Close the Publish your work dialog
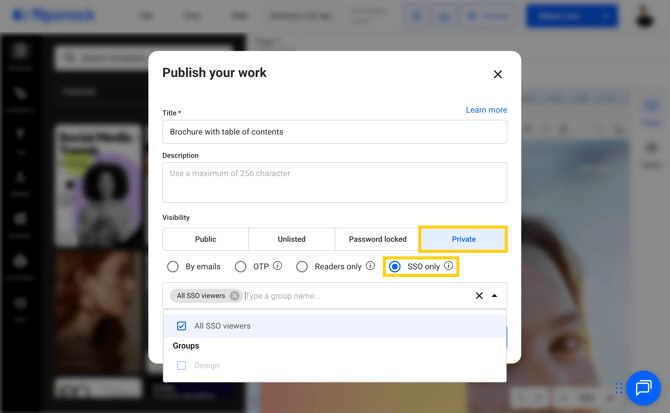The height and width of the screenshot is (413, 670). click(x=498, y=74)
